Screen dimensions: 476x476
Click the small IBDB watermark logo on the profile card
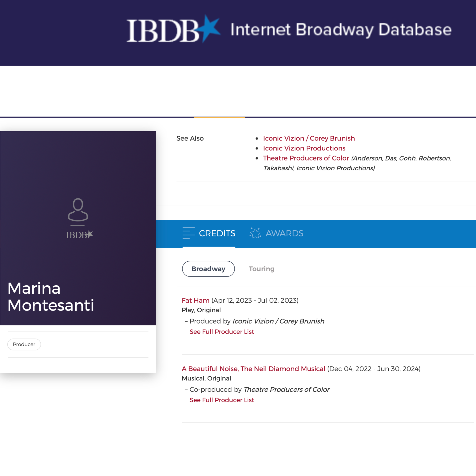coord(79,235)
